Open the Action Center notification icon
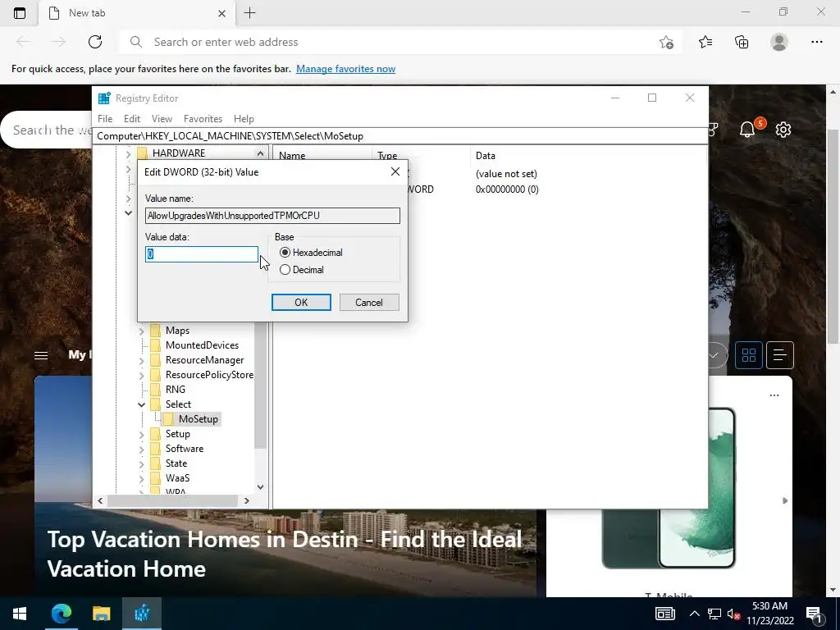Image resolution: width=840 pixels, height=630 pixels. click(814, 614)
